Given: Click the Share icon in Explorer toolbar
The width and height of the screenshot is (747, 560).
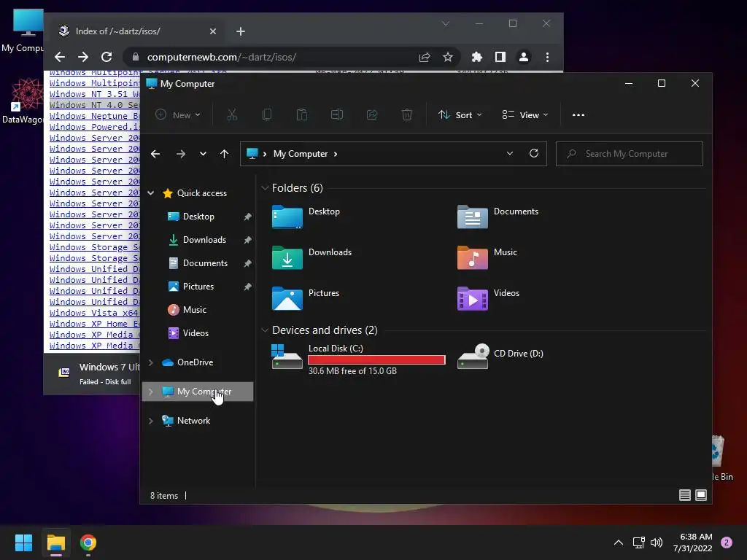Looking at the screenshot, I should (372, 114).
